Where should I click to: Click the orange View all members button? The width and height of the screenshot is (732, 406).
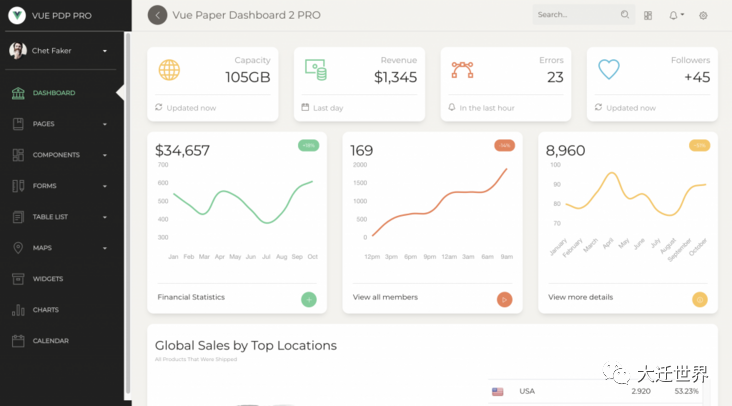[x=504, y=298]
